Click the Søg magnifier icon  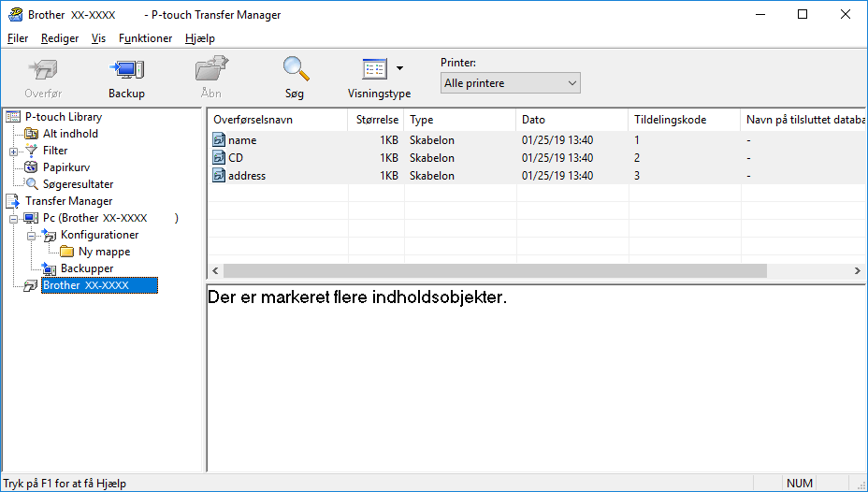click(296, 70)
